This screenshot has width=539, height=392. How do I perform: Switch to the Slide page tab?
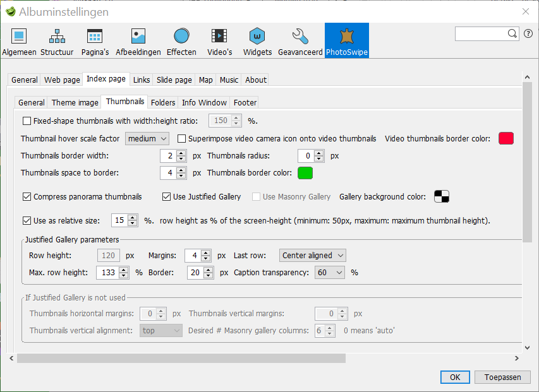coord(174,80)
